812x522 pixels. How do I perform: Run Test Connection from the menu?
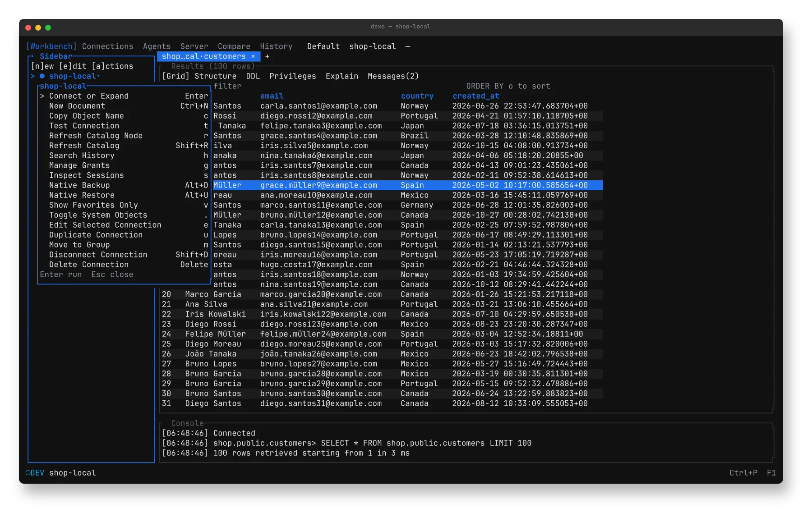[x=124, y=126]
